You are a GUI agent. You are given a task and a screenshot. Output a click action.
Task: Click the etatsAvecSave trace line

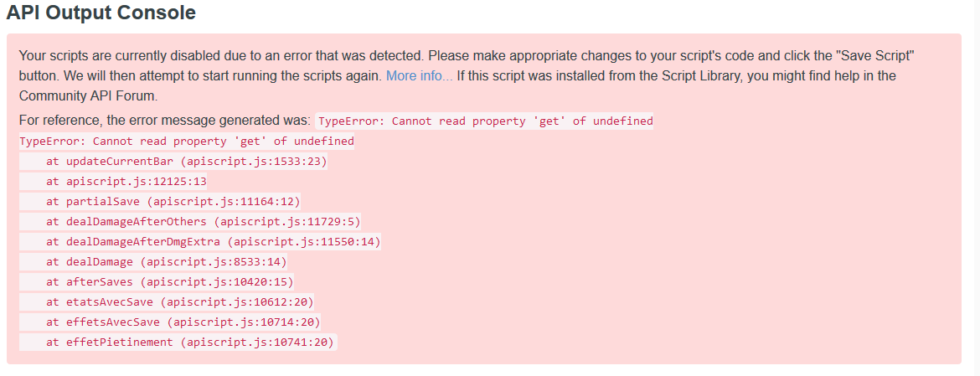click(179, 302)
